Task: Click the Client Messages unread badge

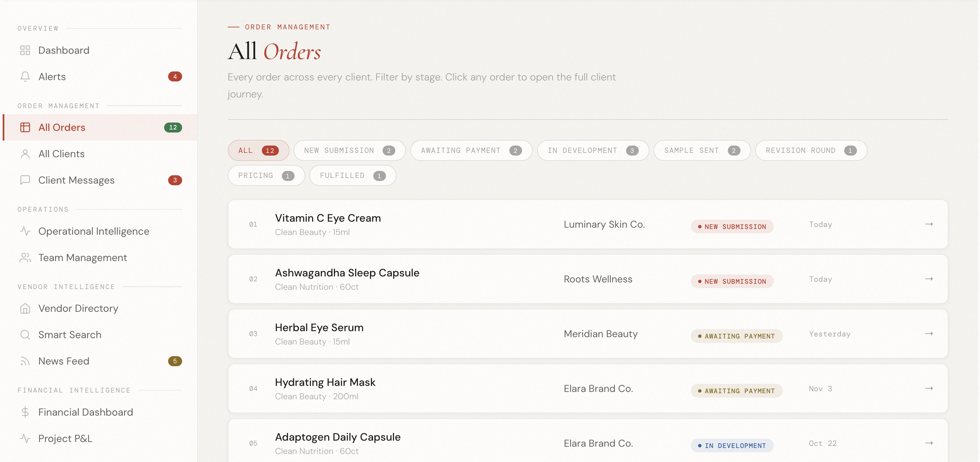Action: 175,180
